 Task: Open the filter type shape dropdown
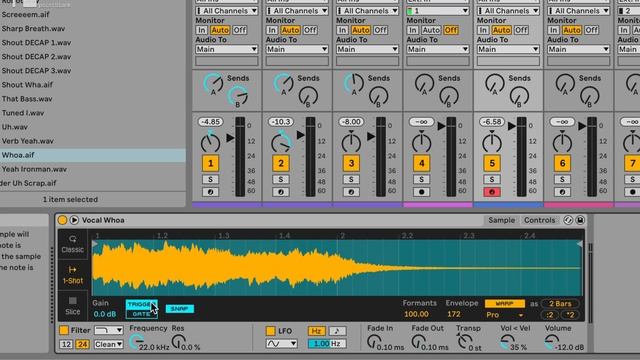pyautogui.click(x=109, y=330)
